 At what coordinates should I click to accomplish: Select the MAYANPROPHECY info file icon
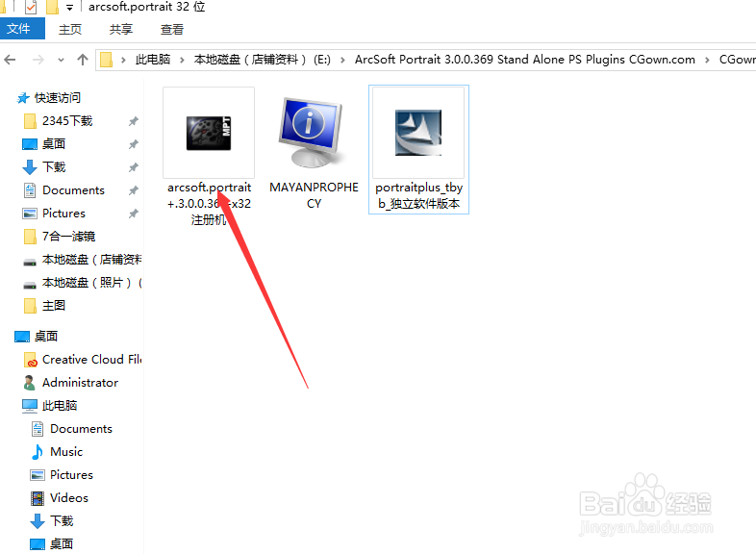(312, 133)
